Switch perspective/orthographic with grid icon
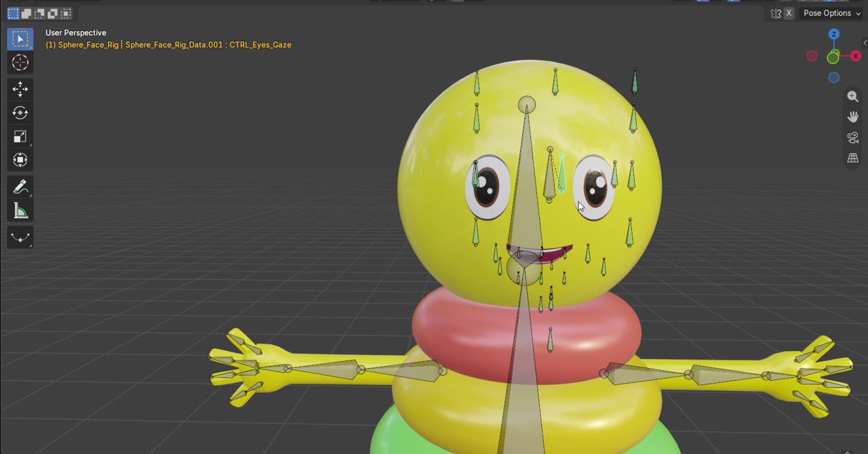This screenshot has height=454, width=868. [x=853, y=158]
